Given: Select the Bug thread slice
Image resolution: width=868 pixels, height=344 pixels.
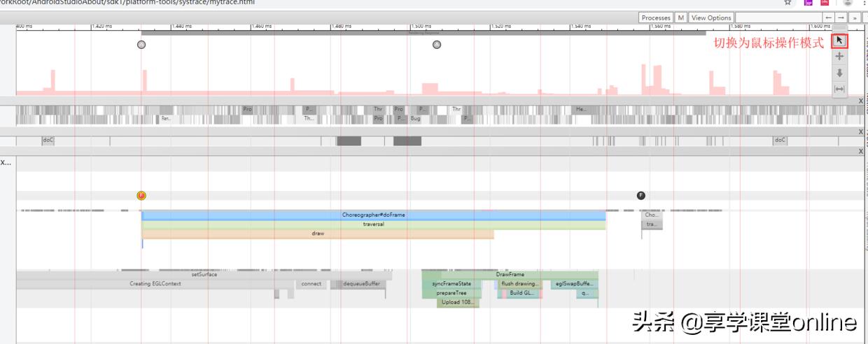Looking at the screenshot, I should [416, 119].
